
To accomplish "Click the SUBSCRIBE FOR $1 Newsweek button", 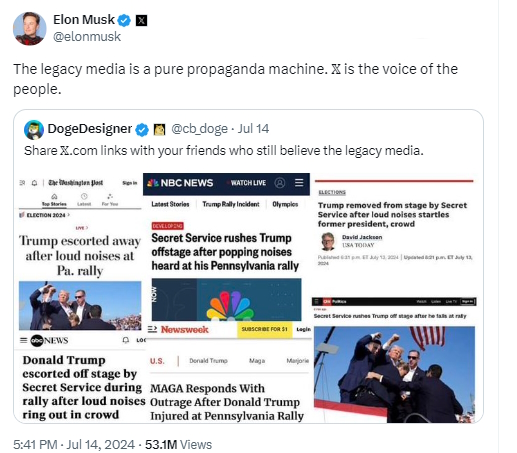I will (265, 329).
